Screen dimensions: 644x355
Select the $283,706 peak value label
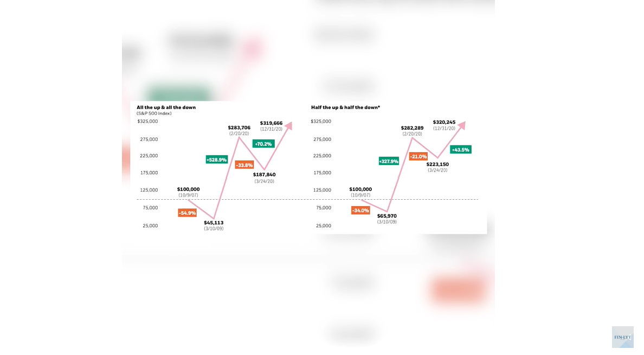(x=239, y=128)
